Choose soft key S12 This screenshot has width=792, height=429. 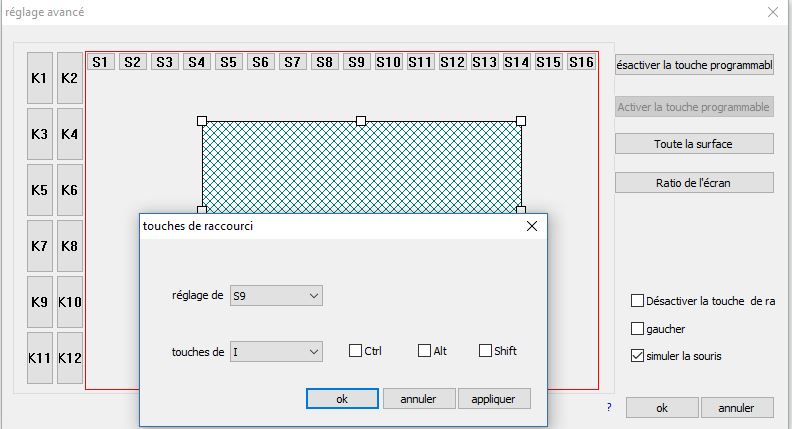coord(453,62)
